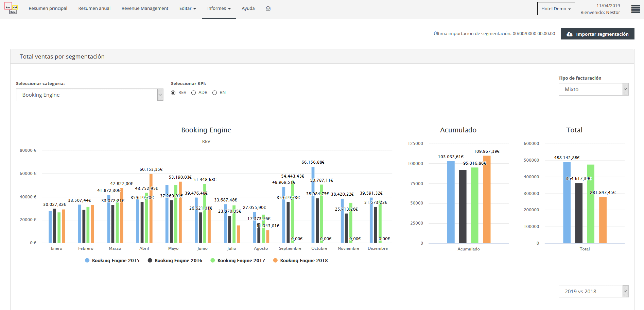Toggle the Booking Engine 2017 legend marker

pos(213,260)
